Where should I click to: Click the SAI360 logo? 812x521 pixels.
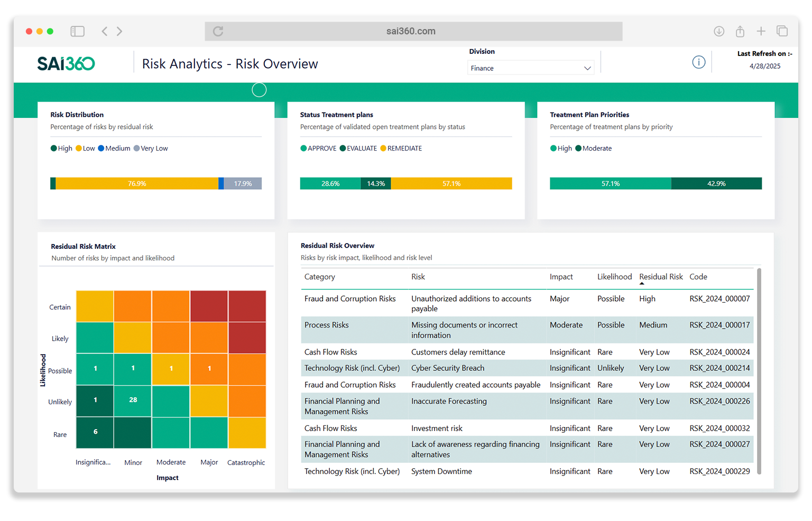pyautogui.click(x=66, y=63)
